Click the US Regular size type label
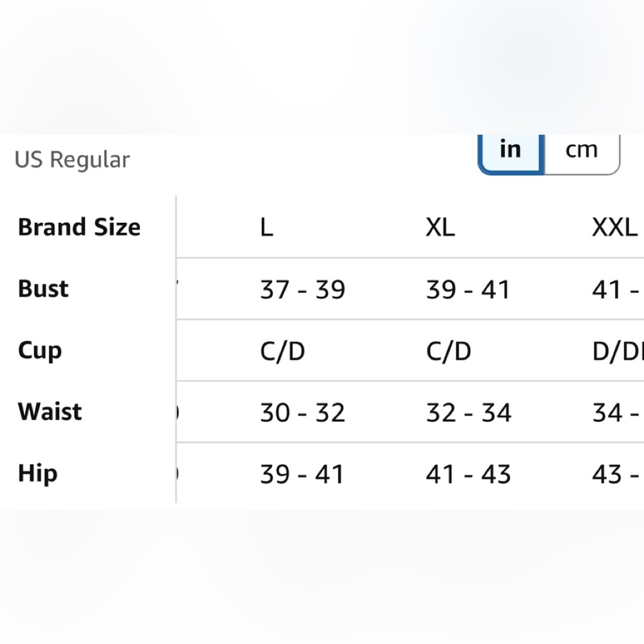 (x=72, y=159)
